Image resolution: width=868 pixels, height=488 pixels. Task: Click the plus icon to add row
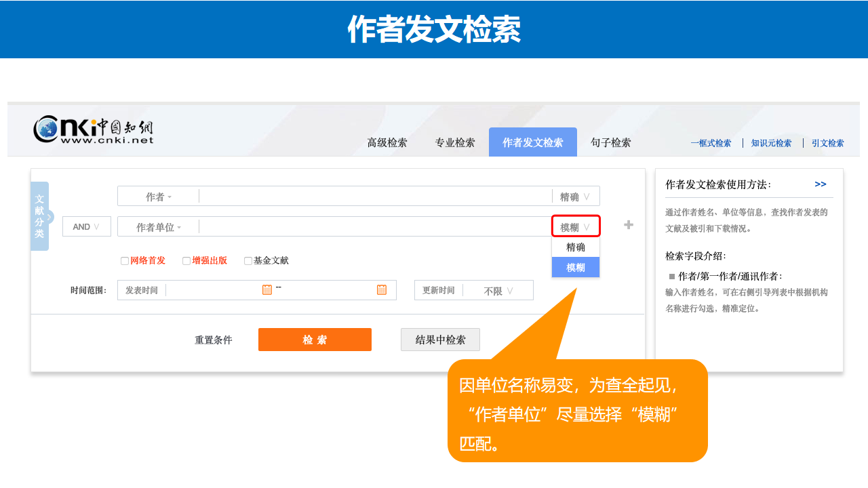point(629,225)
